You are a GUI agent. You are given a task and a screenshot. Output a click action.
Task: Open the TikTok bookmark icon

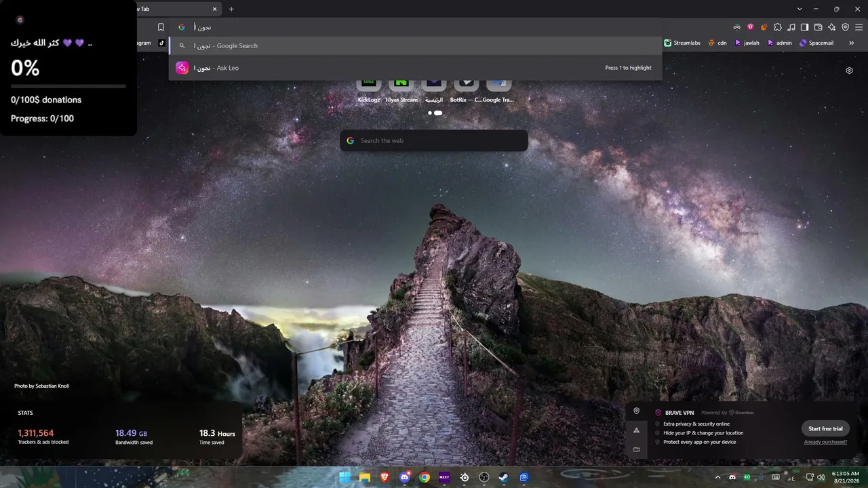pyautogui.click(x=161, y=43)
